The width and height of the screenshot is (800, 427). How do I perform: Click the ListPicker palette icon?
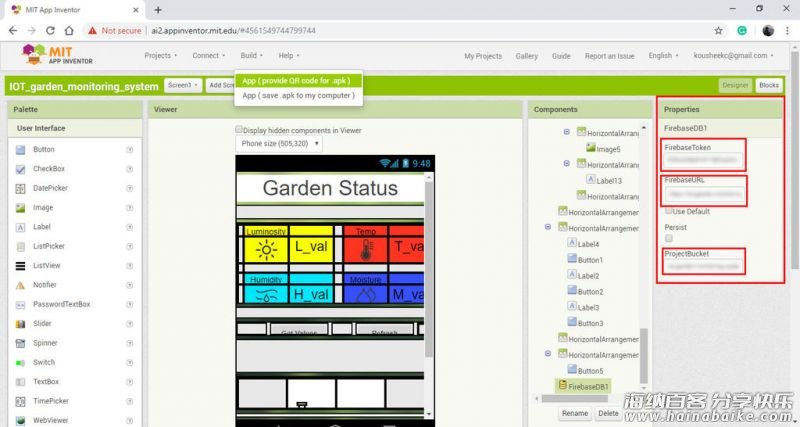(x=20, y=246)
